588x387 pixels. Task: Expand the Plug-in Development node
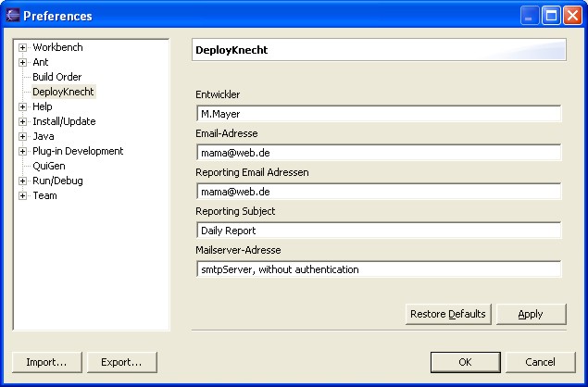pos(22,151)
